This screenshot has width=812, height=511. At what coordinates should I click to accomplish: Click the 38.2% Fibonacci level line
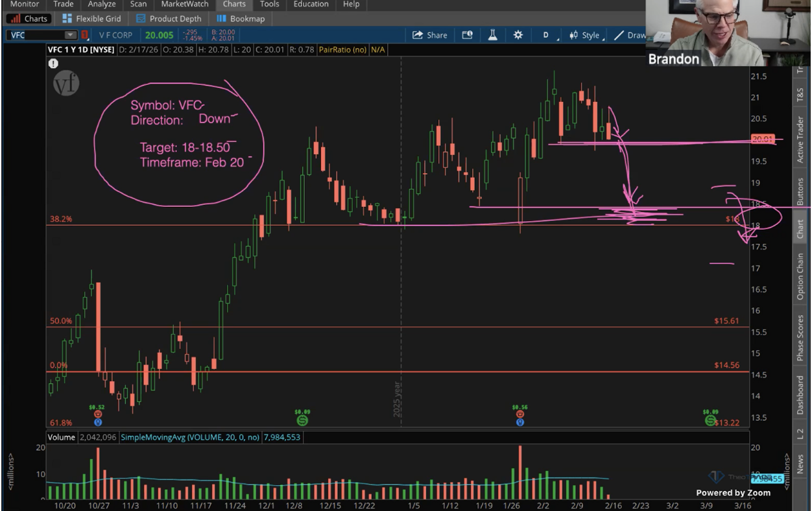tap(195, 225)
